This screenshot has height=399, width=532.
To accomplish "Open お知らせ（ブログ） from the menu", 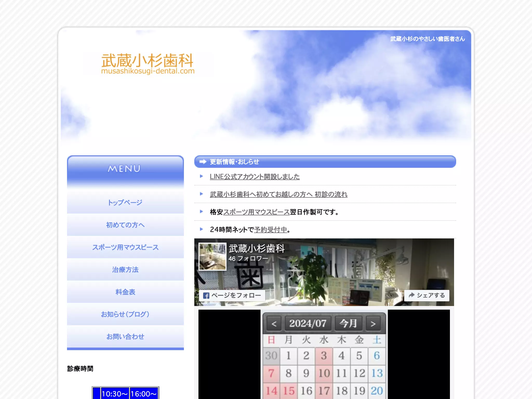I will pos(125,314).
